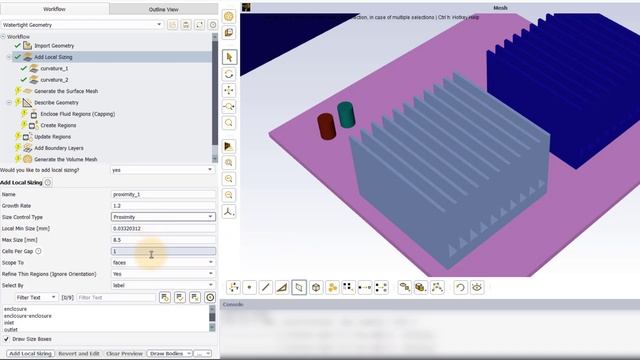The height and width of the screenshot is (360, 640).
Task: Select the point selection filter
Action: coord(249,287)
